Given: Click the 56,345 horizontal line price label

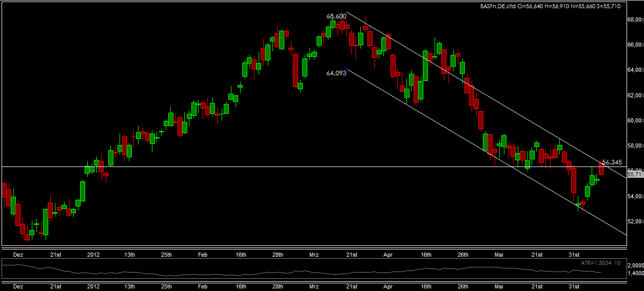Looking at the screenshot, I should [x=612, y=162].
